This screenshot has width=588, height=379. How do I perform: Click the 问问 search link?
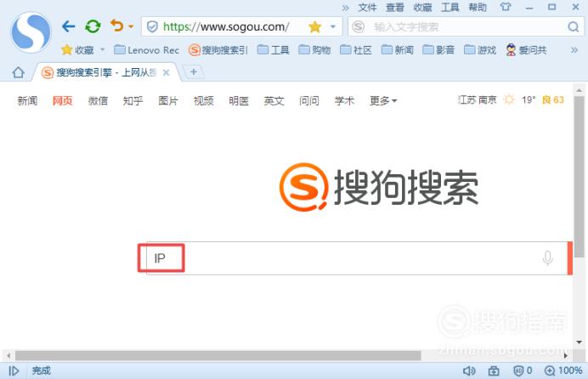tap(309, 101)
